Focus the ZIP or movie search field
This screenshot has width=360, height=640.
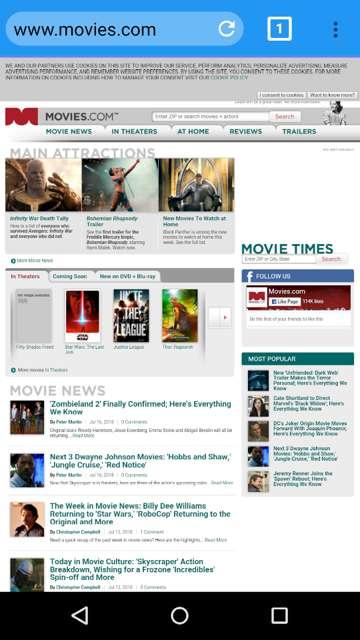[211, 116]
